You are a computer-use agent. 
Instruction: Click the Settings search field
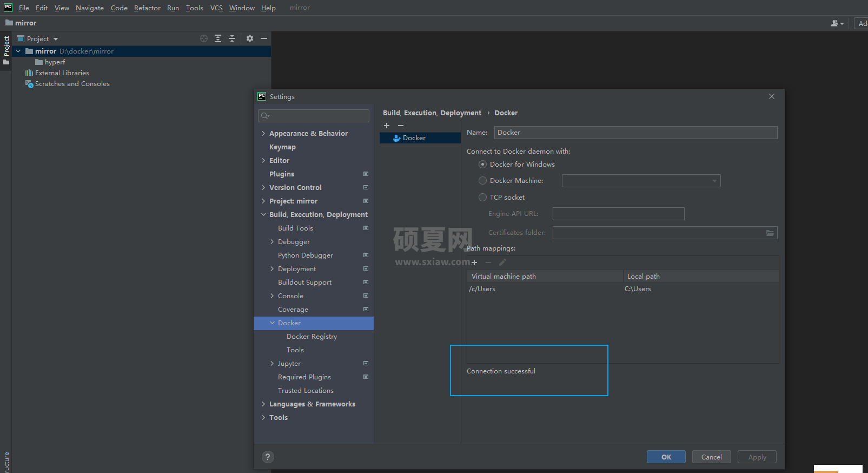tap(314, 116)
